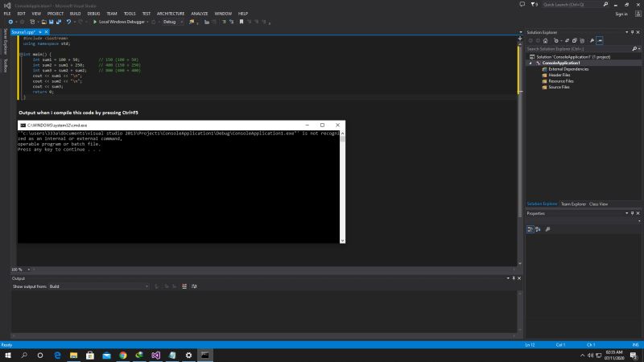Click the Save All icon in toolbar
The height and width of the screenshot is (362, 644).
59,22
